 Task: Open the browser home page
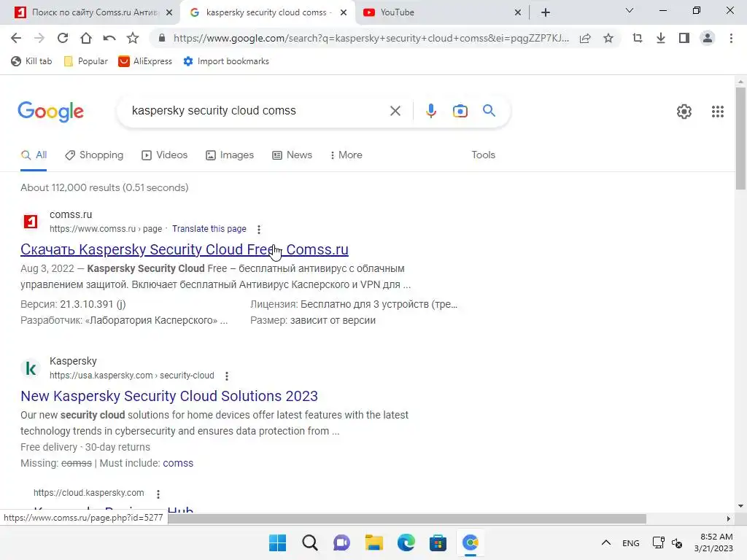click(x=86, y=38)
